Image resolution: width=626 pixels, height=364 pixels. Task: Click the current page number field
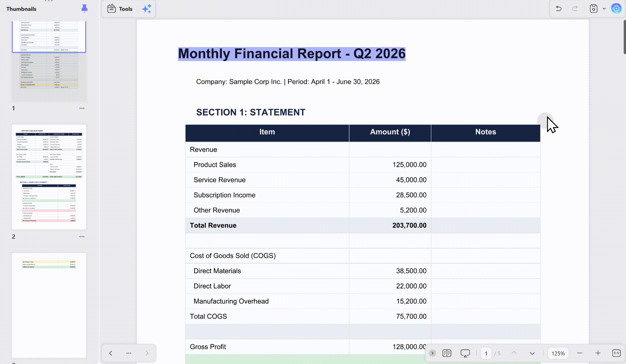486,353
